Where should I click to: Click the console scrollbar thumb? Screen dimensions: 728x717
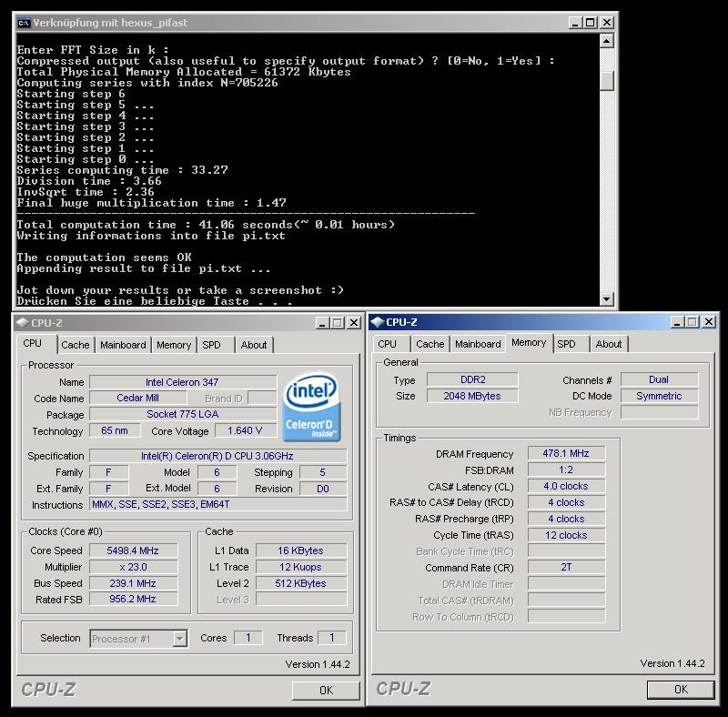click(x=606, y=80)
